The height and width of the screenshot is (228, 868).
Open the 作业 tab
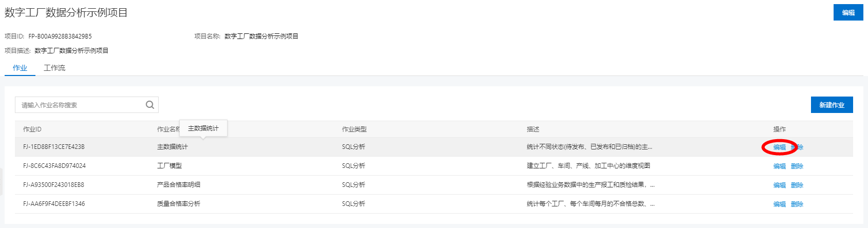(20, 68)
